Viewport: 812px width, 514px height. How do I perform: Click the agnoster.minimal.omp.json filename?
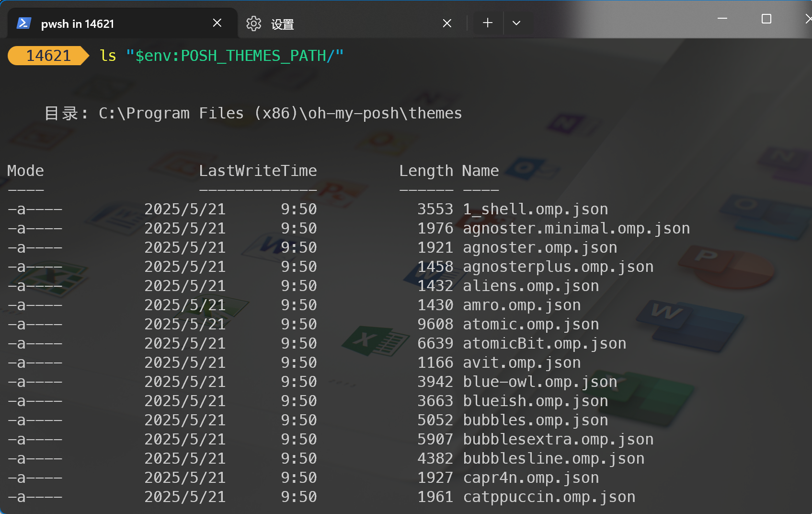[576, 228]
